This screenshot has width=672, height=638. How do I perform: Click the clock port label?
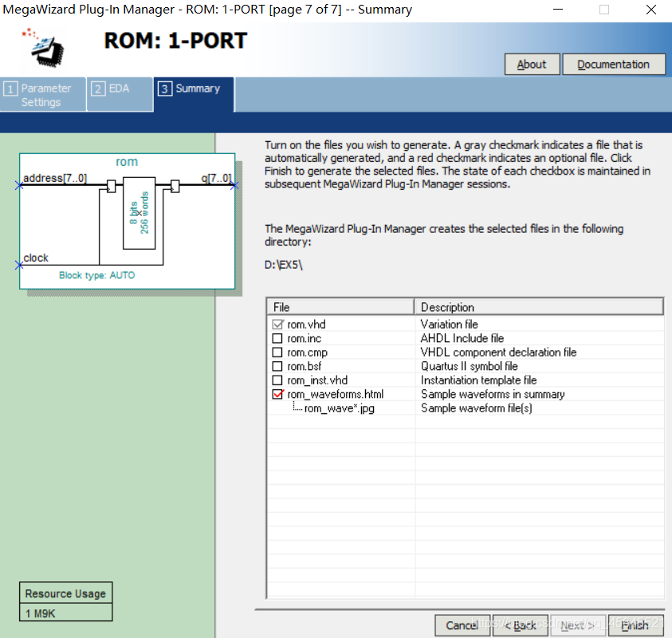(x=36, y=258)
